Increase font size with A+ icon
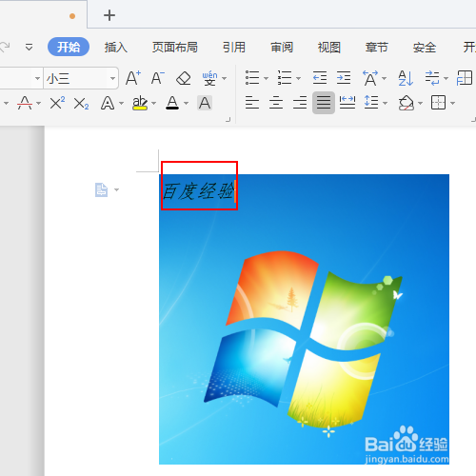476x476 pixels. tap(133, 78)
